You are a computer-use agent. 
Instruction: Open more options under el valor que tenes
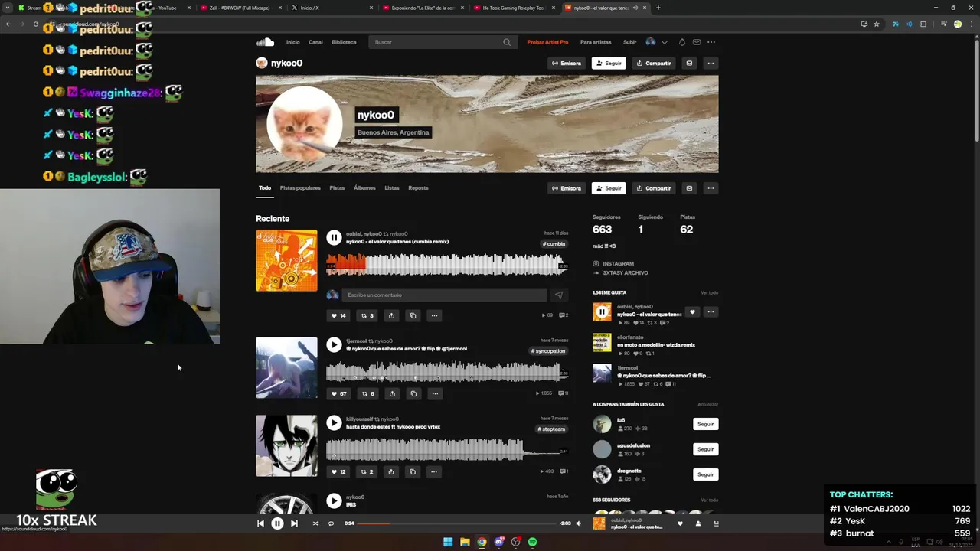point(434,315)
